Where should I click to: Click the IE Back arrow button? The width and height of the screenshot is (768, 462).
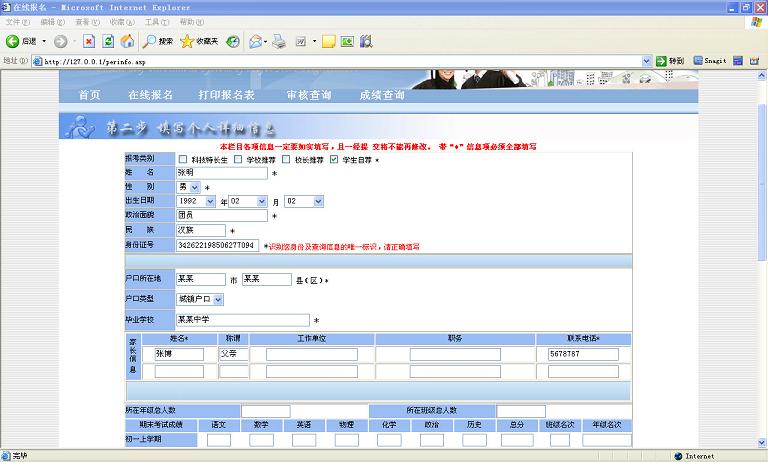tap(14, 41)
